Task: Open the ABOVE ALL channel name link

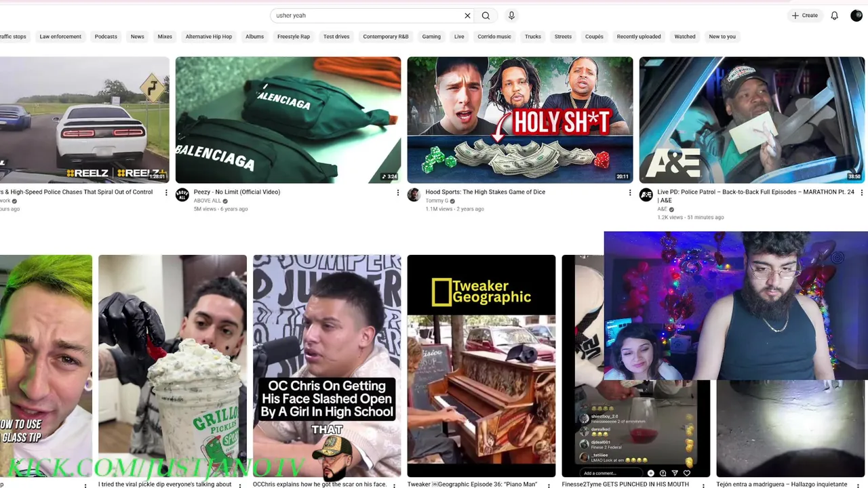Action: tap(208, 201)
